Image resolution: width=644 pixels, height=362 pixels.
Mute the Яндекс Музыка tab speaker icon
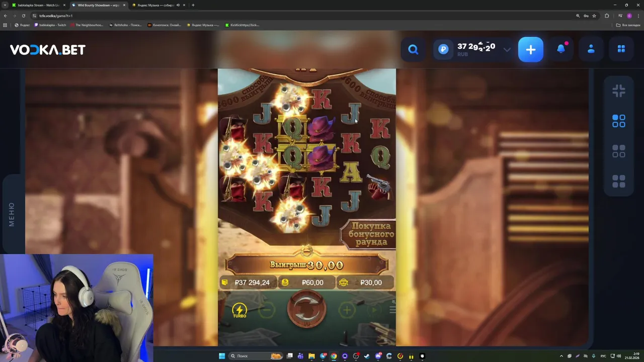178,5
